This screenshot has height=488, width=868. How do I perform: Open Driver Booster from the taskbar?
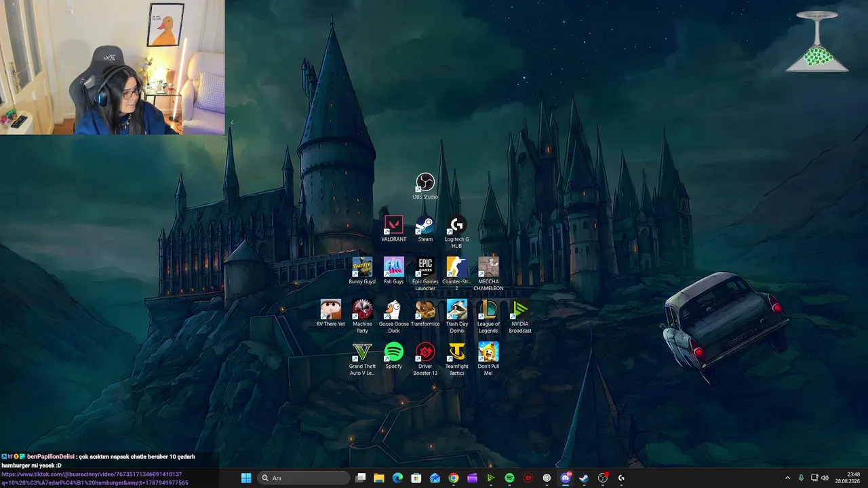528,478
